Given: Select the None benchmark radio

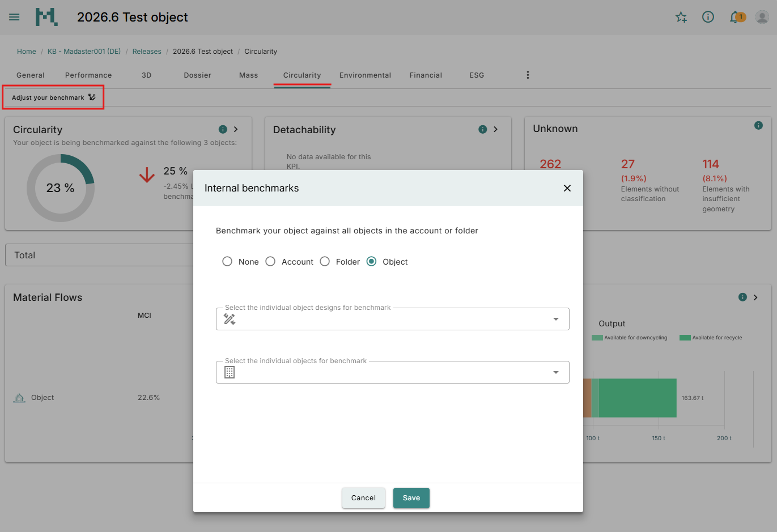Looking at the screenshot, I should tap(227, 261).
